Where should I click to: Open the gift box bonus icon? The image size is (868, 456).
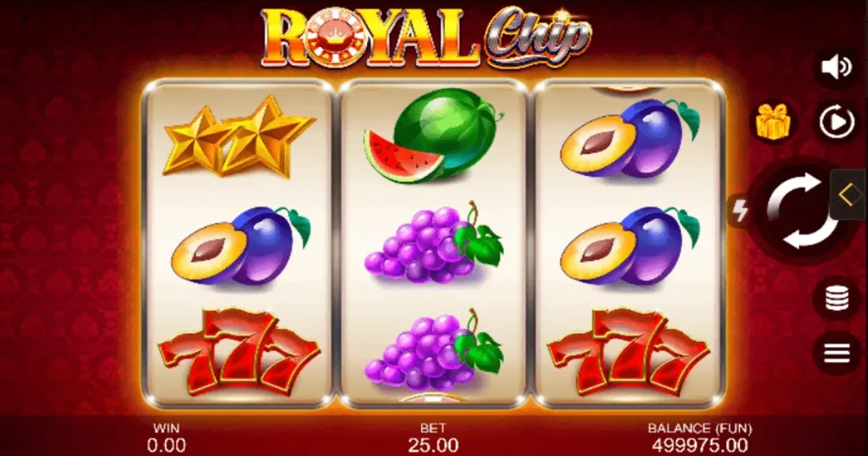click(771, 121)
